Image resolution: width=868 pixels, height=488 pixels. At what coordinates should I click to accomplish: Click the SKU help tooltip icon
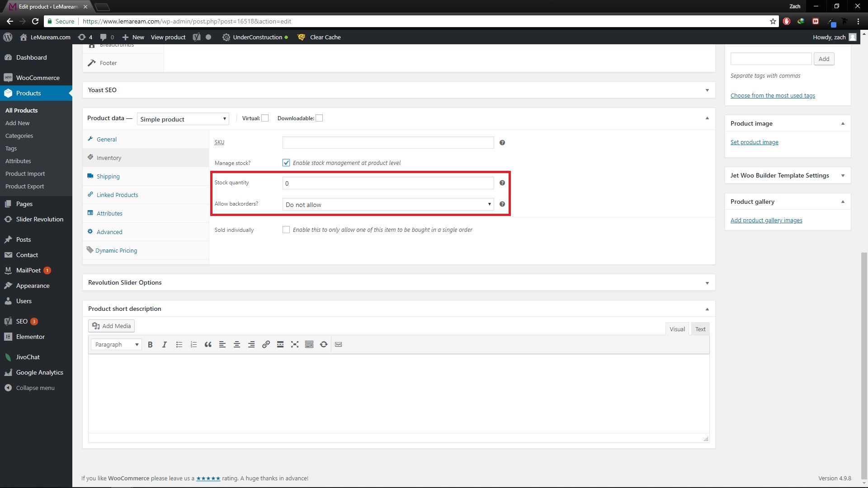click(x=502, y=143)
